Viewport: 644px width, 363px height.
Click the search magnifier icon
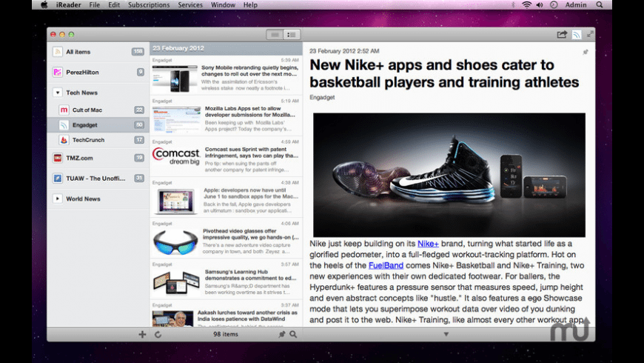(x=293, y=334)
